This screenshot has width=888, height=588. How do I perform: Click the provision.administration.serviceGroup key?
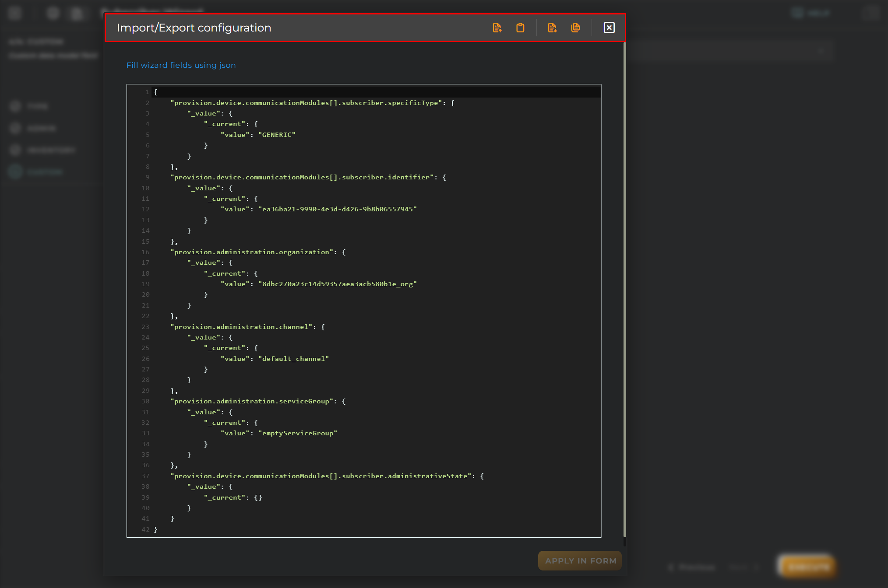(252, 401)
